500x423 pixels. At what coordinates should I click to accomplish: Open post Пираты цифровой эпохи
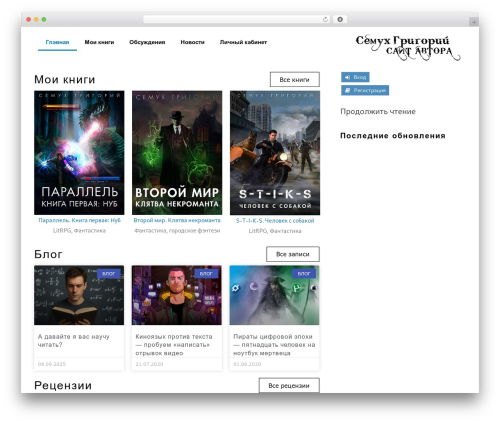pos(274,345)
